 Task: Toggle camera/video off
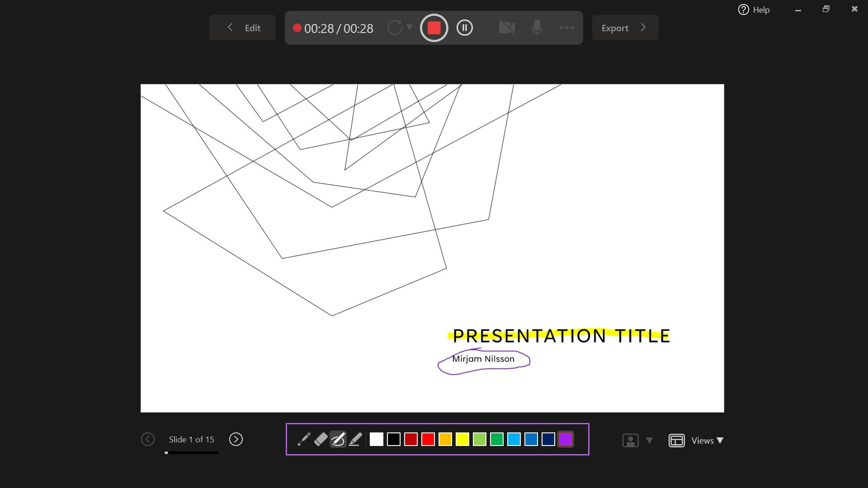507,28
